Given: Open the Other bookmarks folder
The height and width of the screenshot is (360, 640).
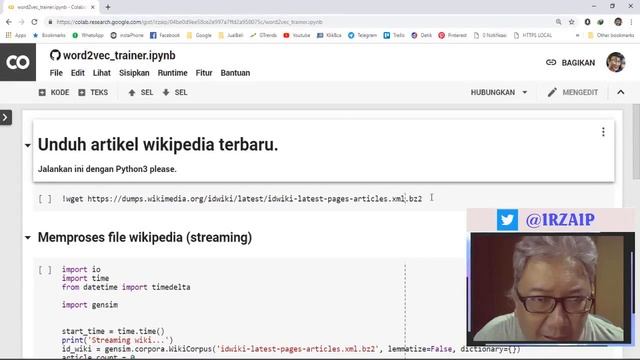Looking at the screenshot, I should (611, 36).
